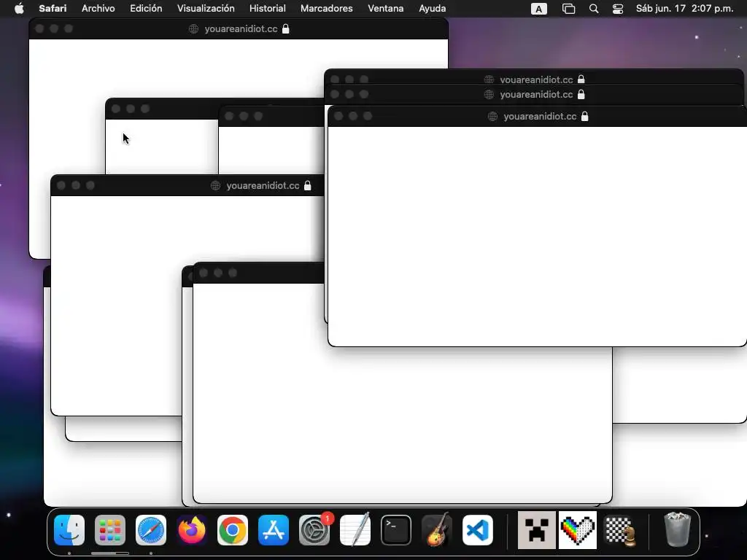The height and width of the screenshot is (560, 747).
Task: Close the top-left youareanidiot.cc window
Action: pos(39,28)
